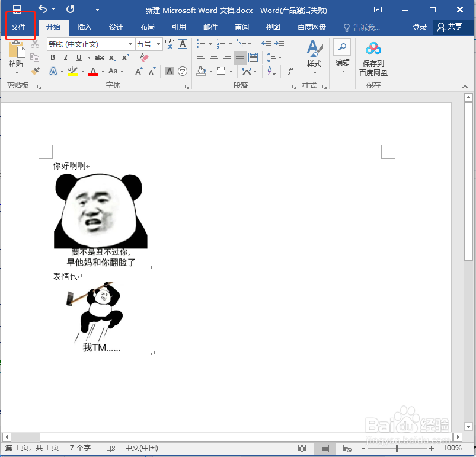Screen dimensions: 476x457
Task: Click the phonetic guide wén icon
Action: [170, 44]
